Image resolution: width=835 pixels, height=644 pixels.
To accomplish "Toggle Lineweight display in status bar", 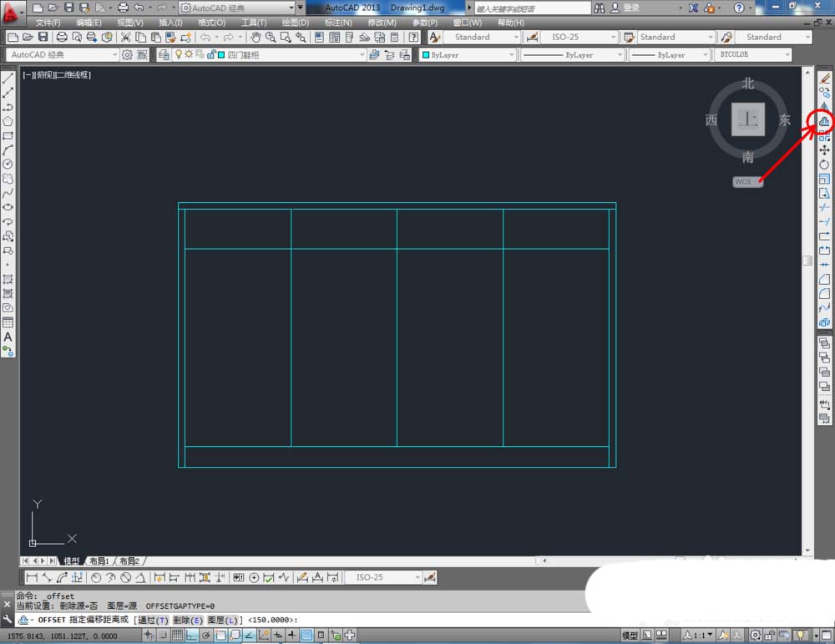I will 292,635.
